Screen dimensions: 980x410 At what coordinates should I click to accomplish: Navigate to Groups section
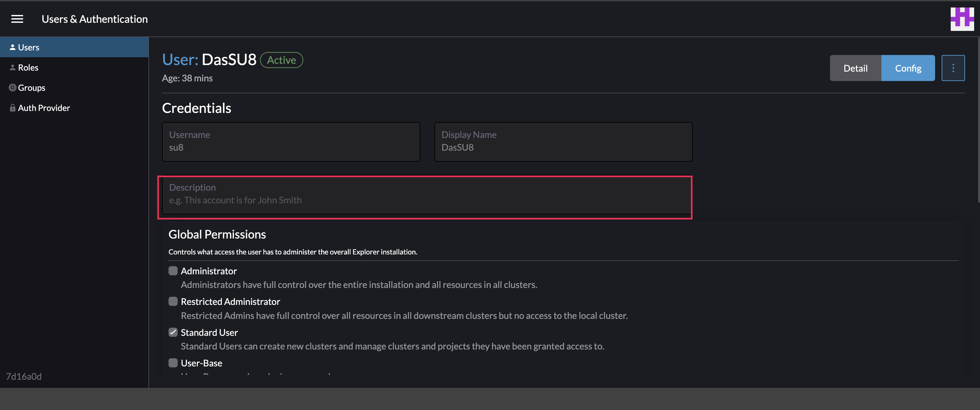click(x=31, y=87)
